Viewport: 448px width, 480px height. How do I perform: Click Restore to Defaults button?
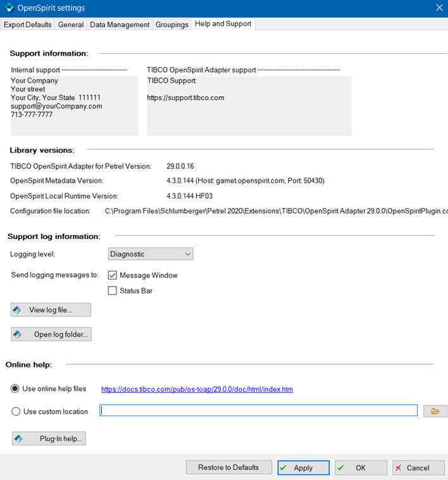[x=228, y=467]
